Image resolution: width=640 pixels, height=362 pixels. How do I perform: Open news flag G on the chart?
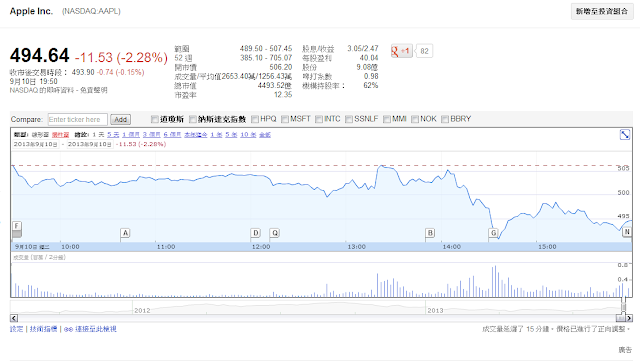(493, 233)
